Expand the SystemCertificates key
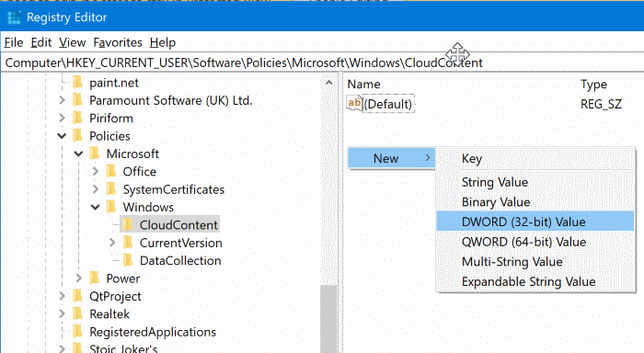Image resolution: width=644 pixels, height=353 pixels. pos(96,189)
